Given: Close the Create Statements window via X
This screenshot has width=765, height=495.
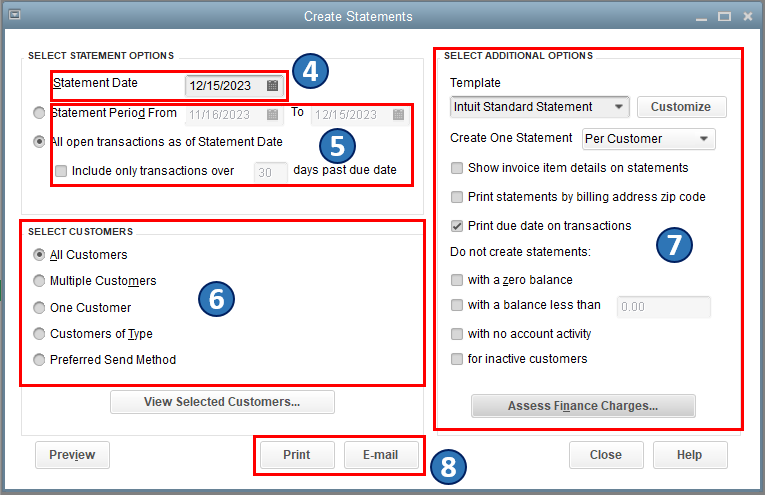Looking at the screenshot, I should (747, 17).
